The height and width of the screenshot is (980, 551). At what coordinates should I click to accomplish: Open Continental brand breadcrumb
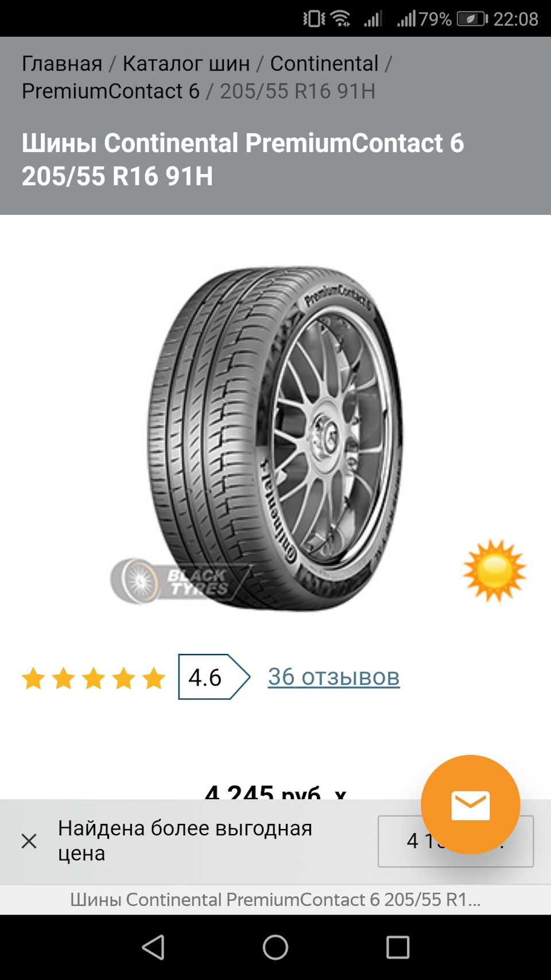coord(324,64)
